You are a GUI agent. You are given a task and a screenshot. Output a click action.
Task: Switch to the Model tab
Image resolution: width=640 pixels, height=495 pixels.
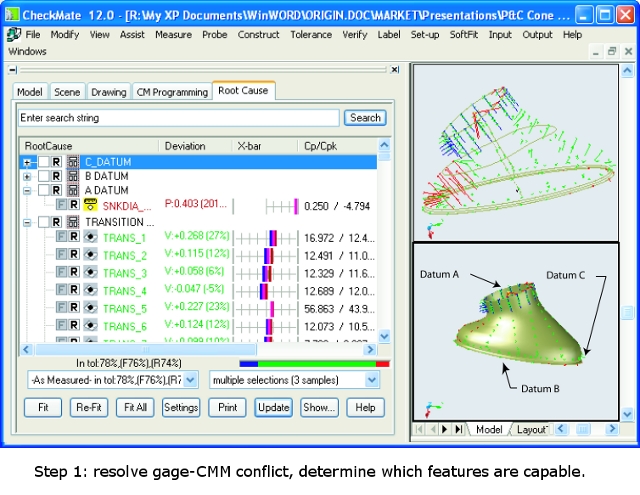[x=30, y=92]
